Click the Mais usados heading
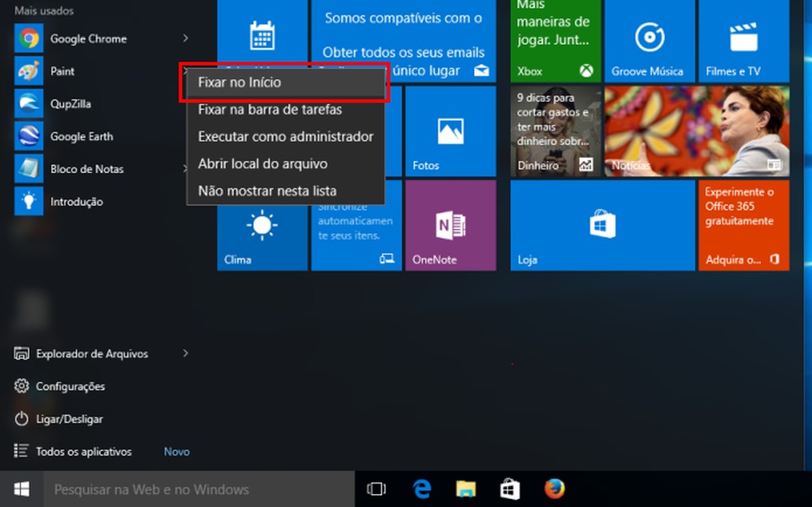Screen dimensions: 812x507 (44, 11)
